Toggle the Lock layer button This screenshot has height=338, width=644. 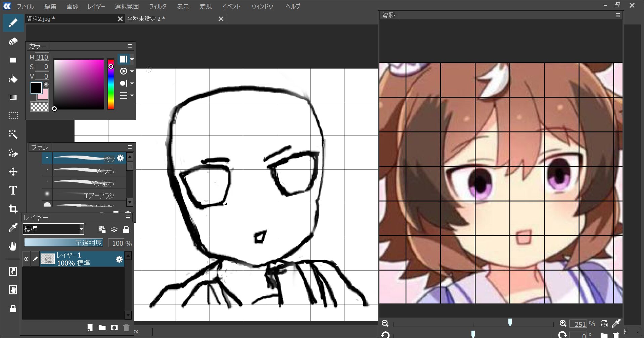[126, 229]
